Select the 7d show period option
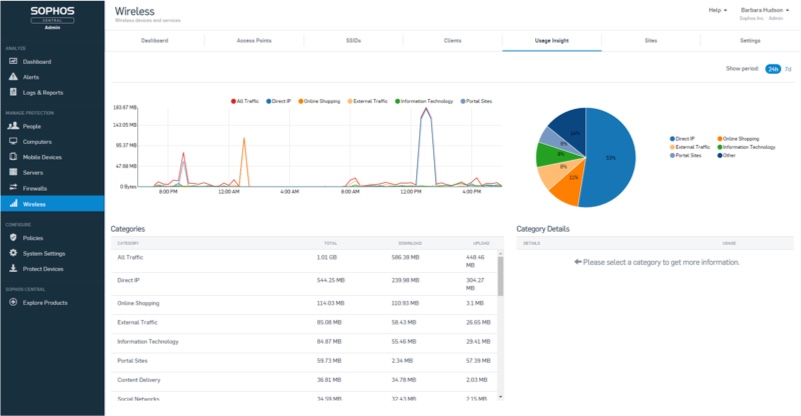Image resolution: width=801 pixels, height=416 pixels. pyautogui.click(x=788, y=69)
